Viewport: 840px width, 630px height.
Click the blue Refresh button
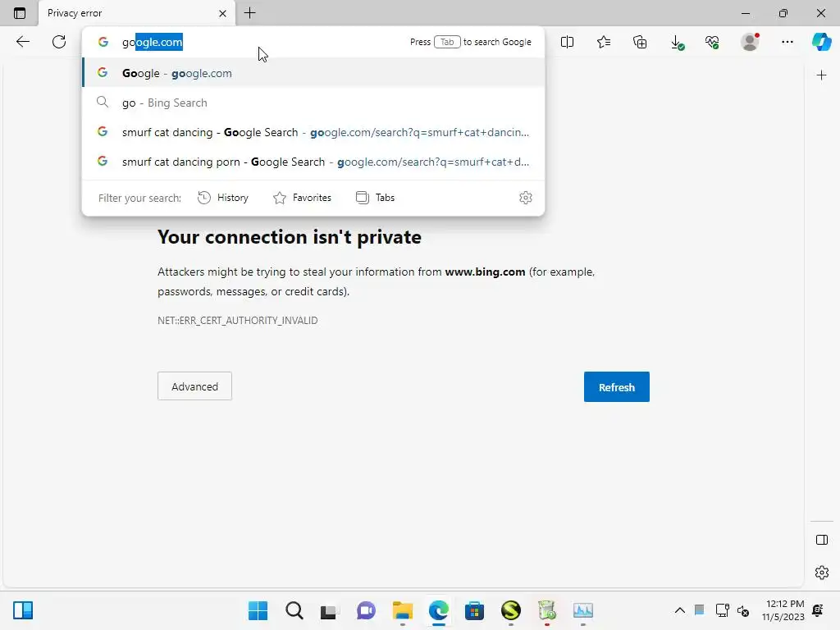(617, 387)
